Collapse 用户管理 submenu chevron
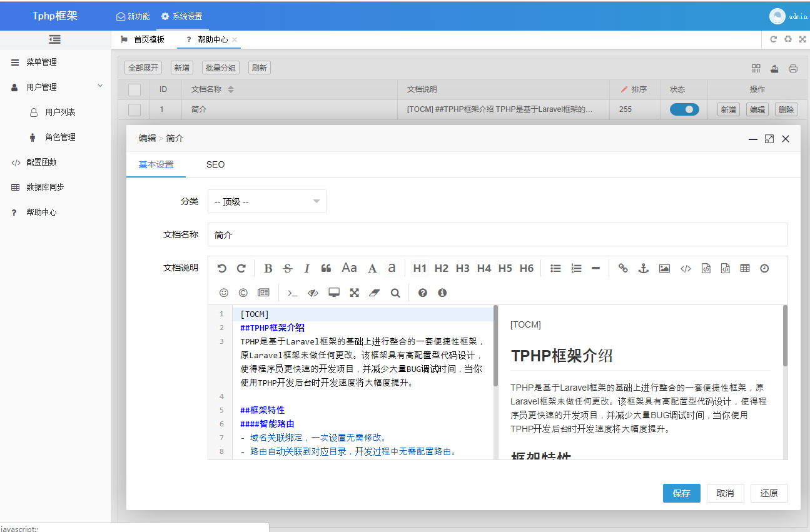The image size is (810, 532). point(100,86)
